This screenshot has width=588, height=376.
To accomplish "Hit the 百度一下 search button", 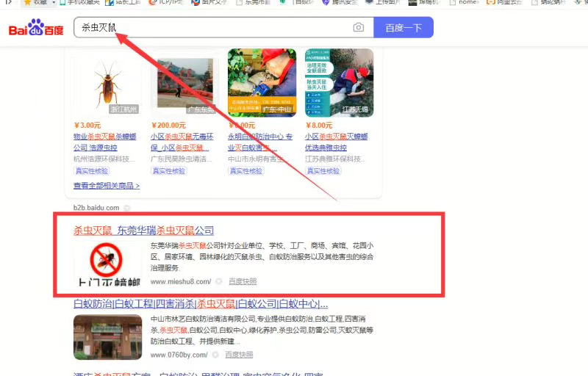I will tap(404, 27).
